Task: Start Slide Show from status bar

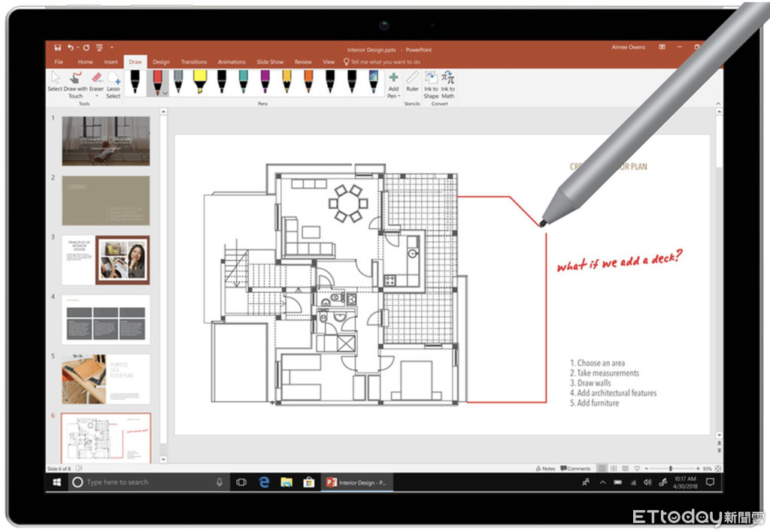Action: pos(637,468)
